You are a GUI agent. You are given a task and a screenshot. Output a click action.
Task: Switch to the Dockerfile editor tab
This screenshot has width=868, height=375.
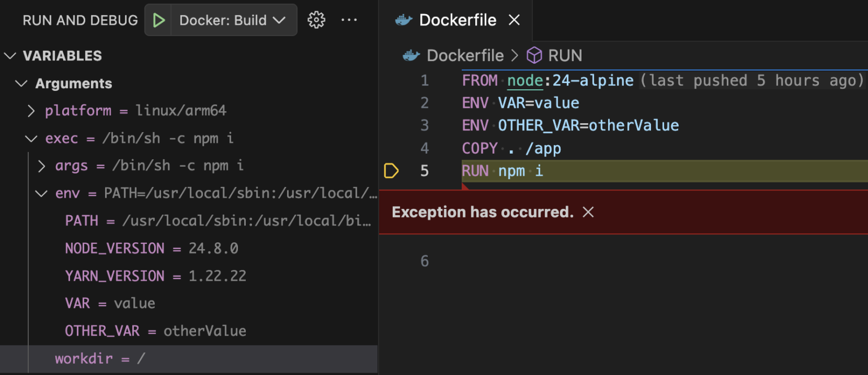click(x=458, y=19)
